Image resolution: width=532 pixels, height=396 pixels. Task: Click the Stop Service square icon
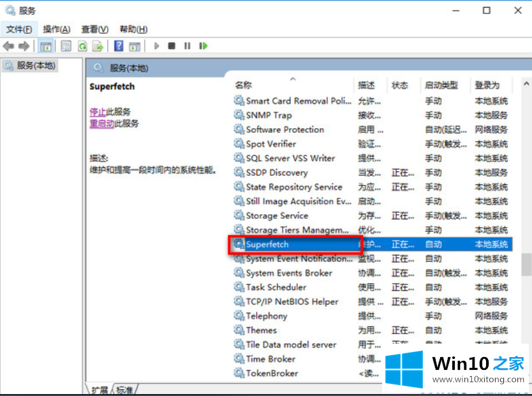[172, 46]
